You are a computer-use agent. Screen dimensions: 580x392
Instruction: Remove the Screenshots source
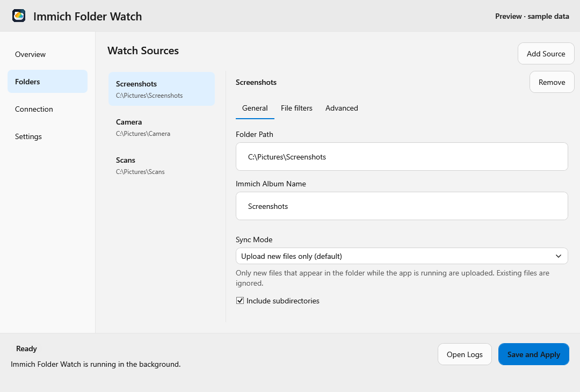552,82
